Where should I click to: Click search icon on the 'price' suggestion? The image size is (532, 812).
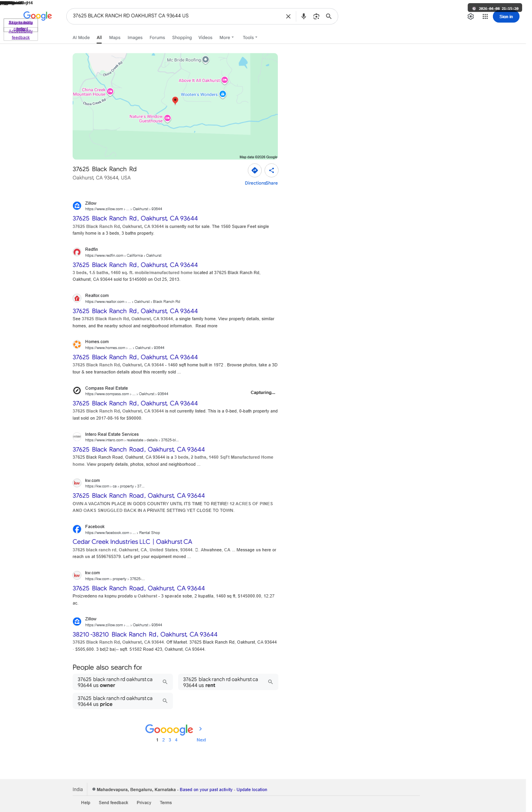(x=165, y=701)
